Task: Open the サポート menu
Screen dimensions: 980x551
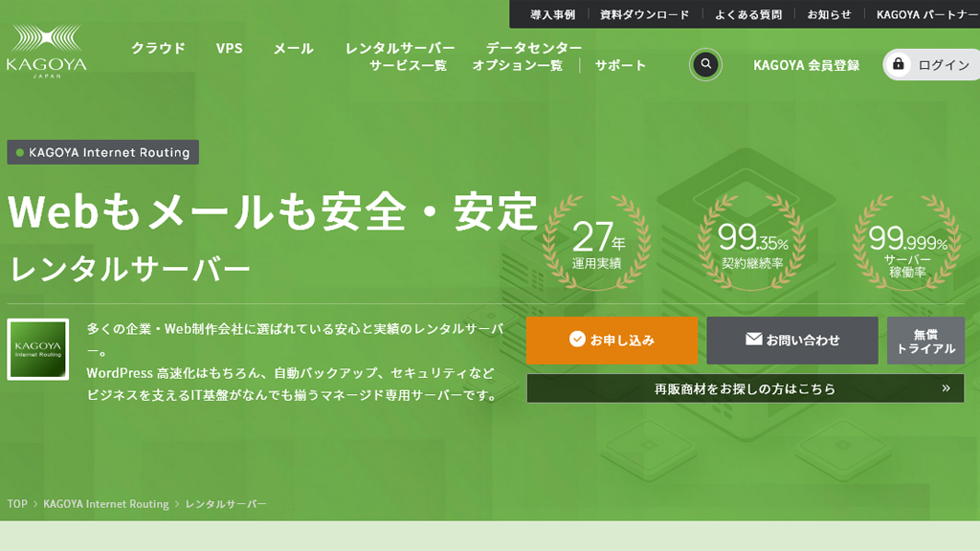Action: point(619,65)
